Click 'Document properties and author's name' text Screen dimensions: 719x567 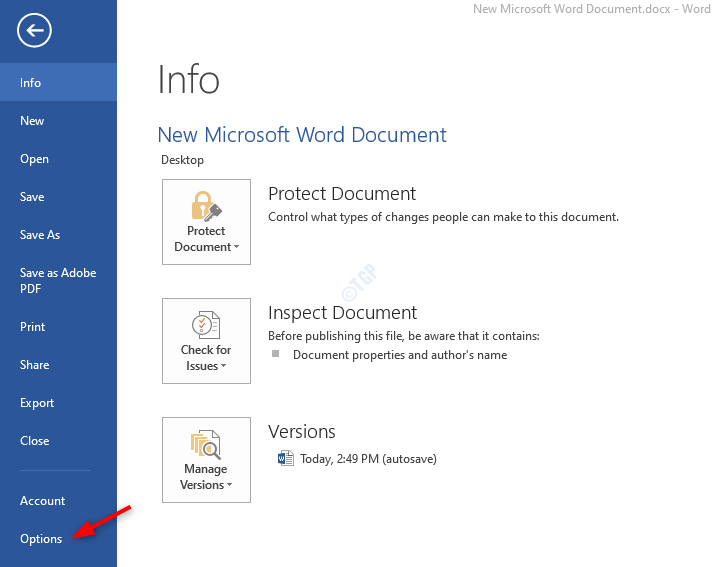point(400,355)
